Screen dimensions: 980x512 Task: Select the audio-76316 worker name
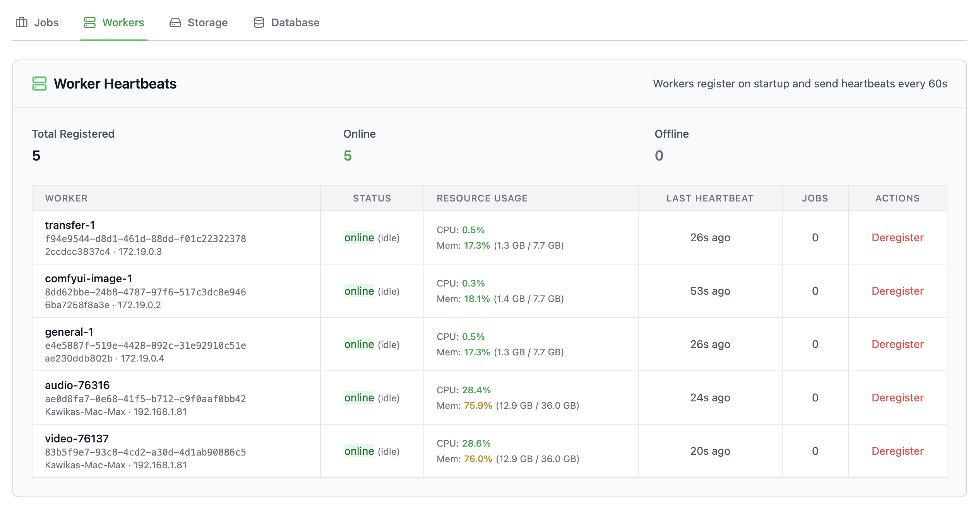point(77,385)
